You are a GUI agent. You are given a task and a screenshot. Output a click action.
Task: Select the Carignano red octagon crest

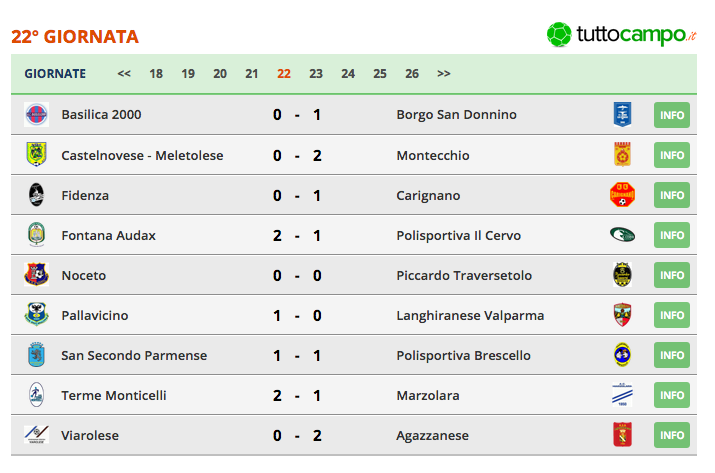click(x=622, y=195)
